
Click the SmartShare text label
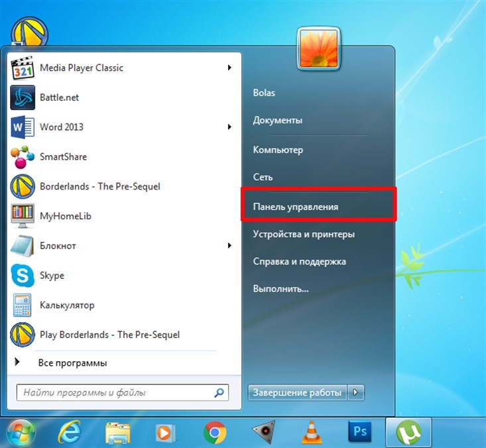tap(63, 157)
